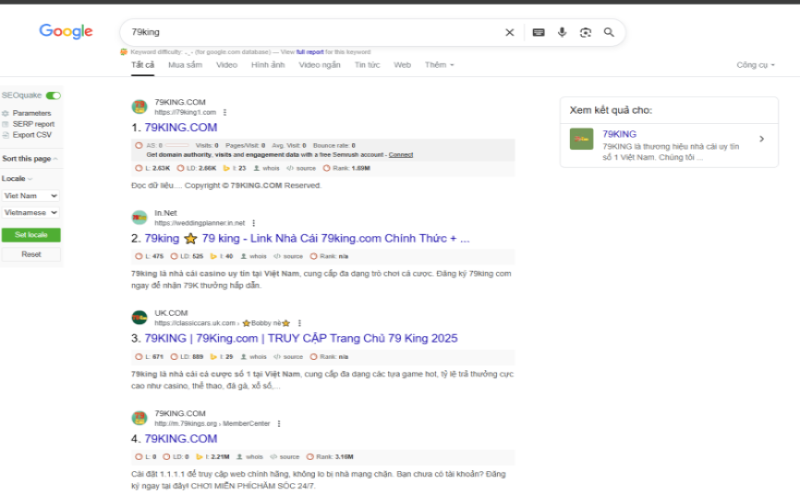Click the LD: 525 value in result 2

click(x=187, y=256)
